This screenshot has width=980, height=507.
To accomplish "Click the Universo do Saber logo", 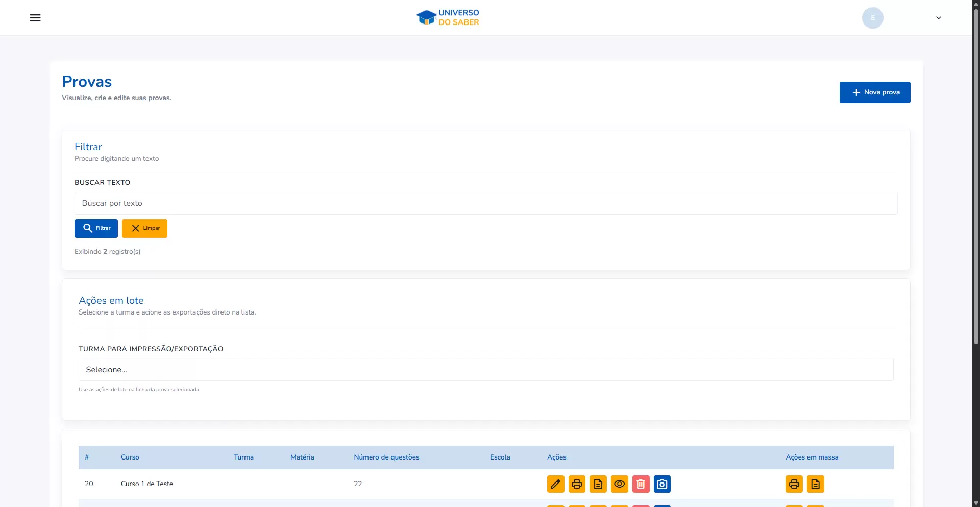I will point(448,17).
